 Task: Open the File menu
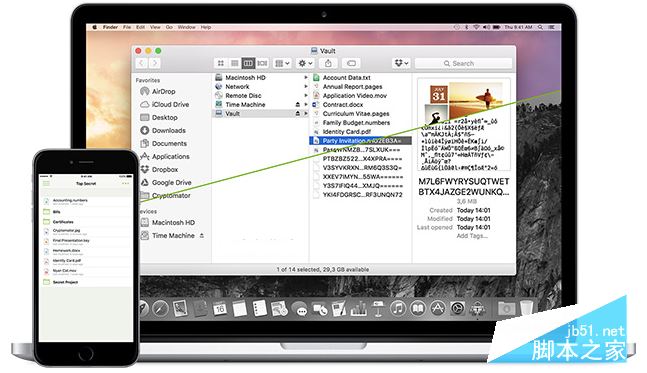127,27
